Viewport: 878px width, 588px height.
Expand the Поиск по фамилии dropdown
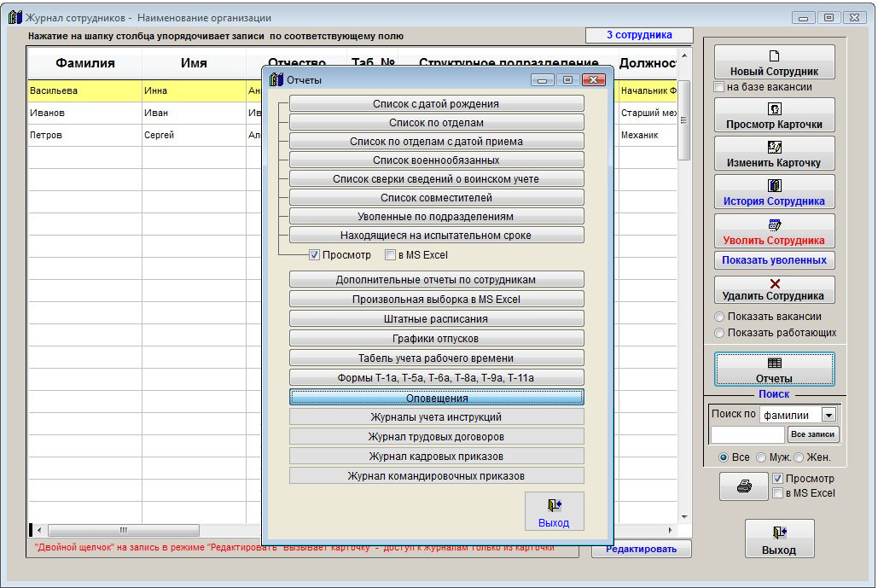(828, 415)
